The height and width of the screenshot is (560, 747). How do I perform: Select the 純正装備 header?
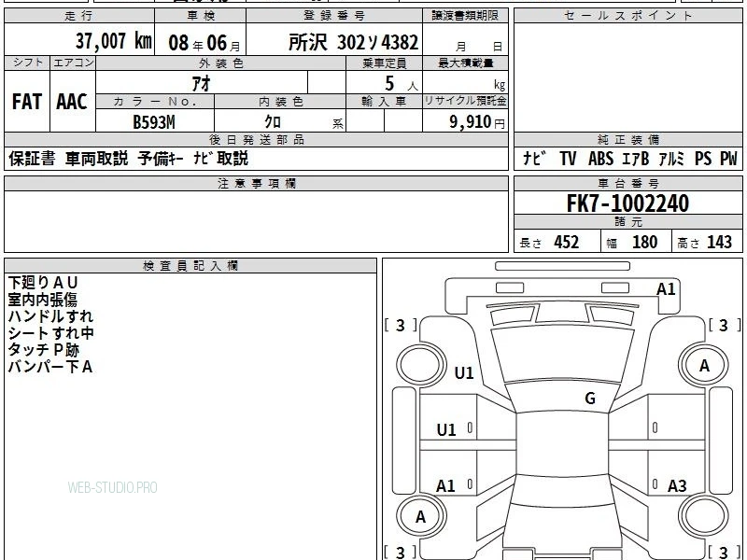tap(628, 139)
